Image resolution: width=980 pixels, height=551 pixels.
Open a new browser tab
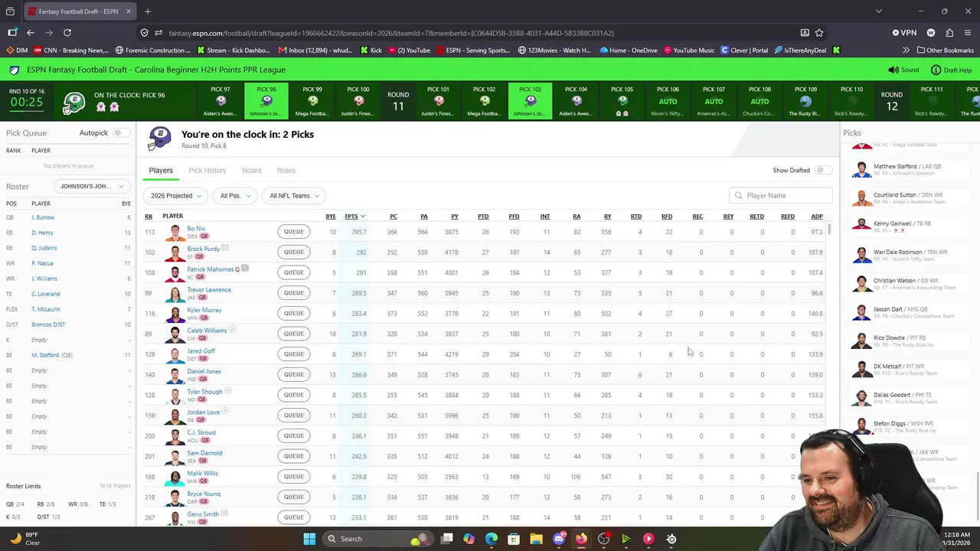148,11
